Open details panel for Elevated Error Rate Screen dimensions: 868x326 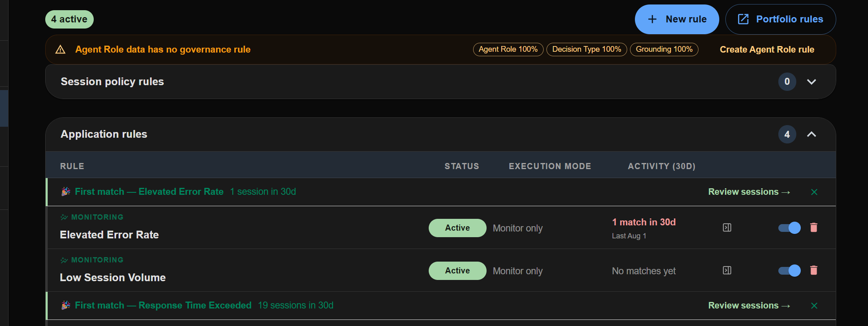click(727, 227)
